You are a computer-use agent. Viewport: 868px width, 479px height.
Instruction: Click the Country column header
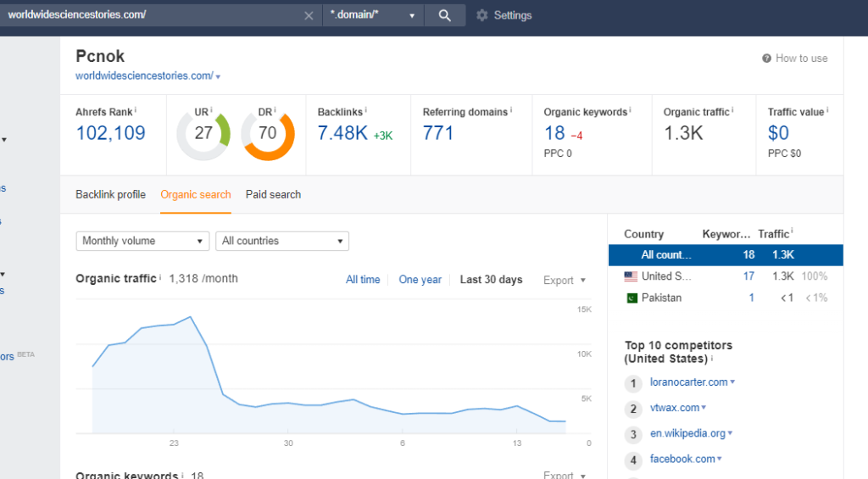pyautogui.click(x=644, y=234)
